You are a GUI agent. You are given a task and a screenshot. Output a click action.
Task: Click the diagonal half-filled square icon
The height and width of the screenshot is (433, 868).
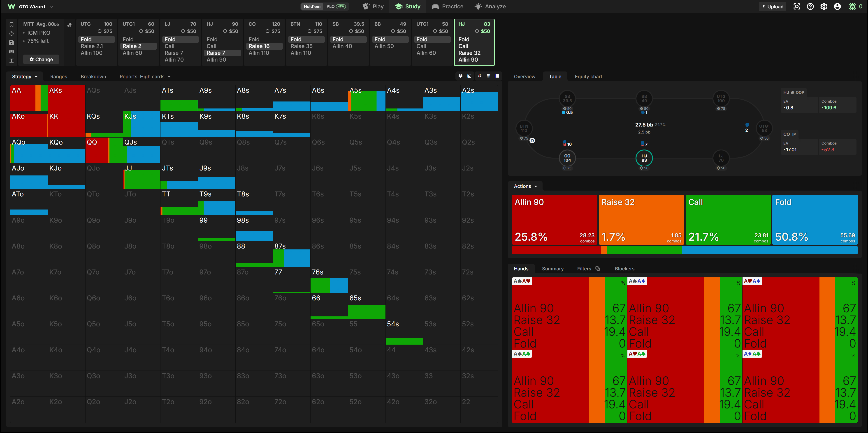469,76
